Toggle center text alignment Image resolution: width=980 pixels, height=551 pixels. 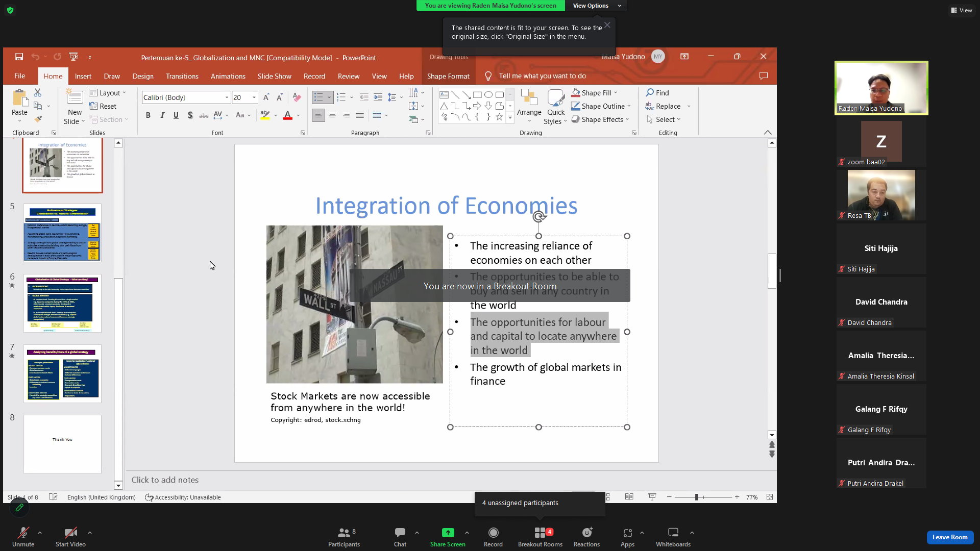(x=332, y=115)
